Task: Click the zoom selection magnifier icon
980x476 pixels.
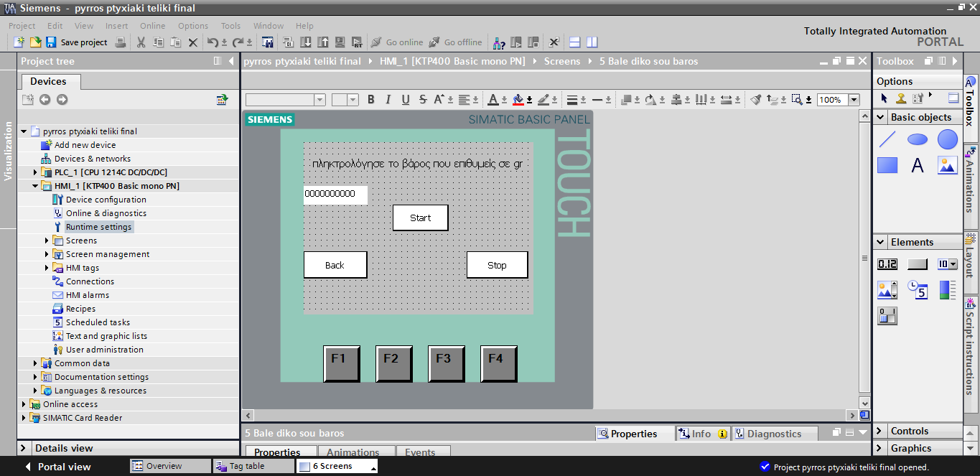Action: pos(797,100)
